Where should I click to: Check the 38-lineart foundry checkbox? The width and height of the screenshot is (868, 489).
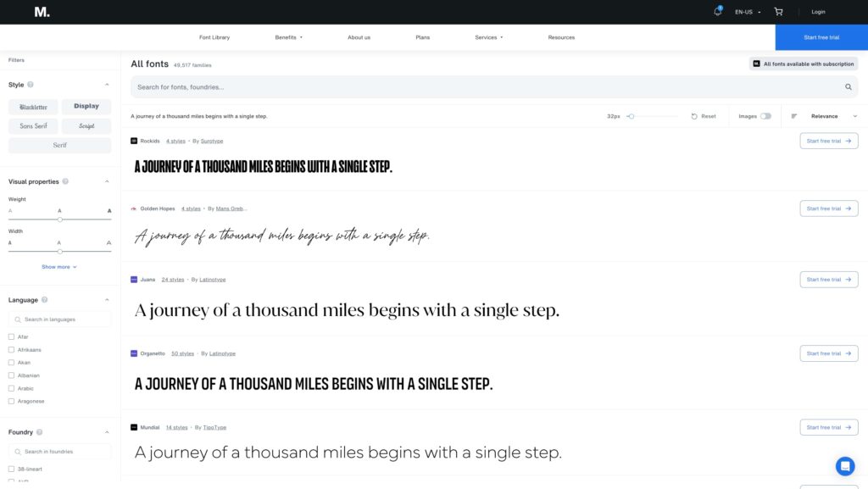(x=11, y=469)
